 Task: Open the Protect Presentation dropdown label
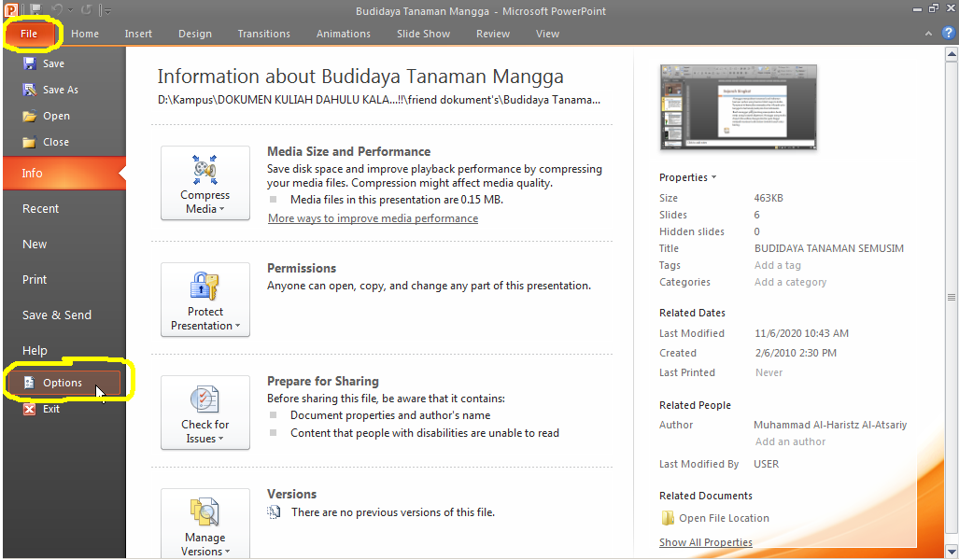pos(204,318)
